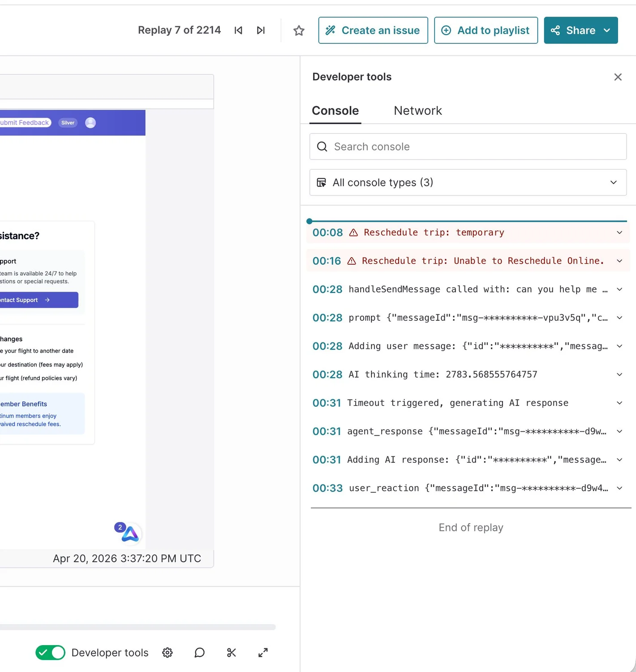Go to the previous replay
The width and height of the screenshot is (636, 672).
[238, 30]
